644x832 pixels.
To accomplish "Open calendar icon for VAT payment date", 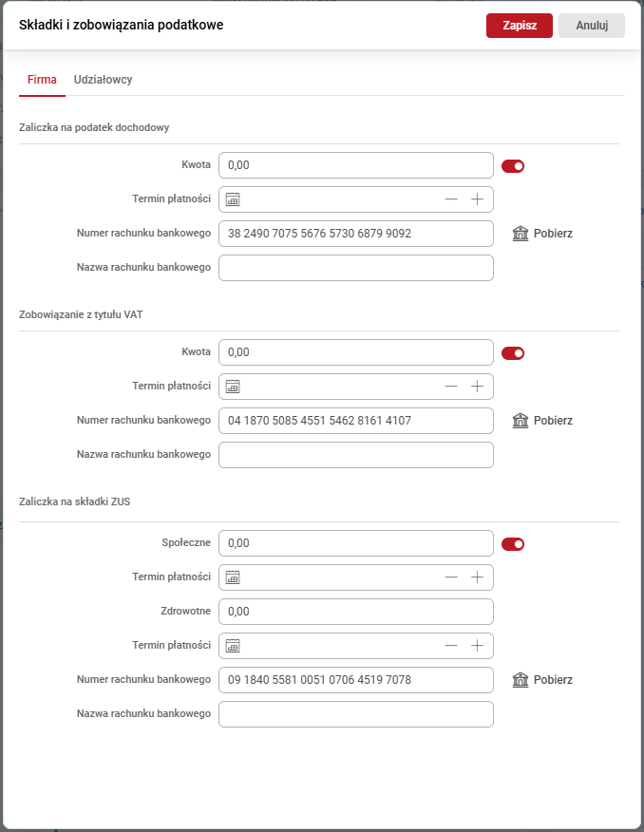I will [x=234, y=387].
